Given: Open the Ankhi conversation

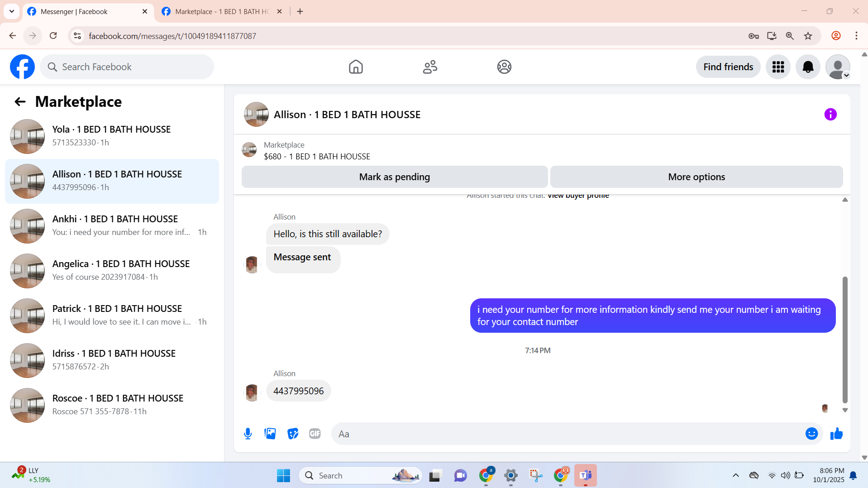Looking at the screenshot, I should click(x=112, y=226).
